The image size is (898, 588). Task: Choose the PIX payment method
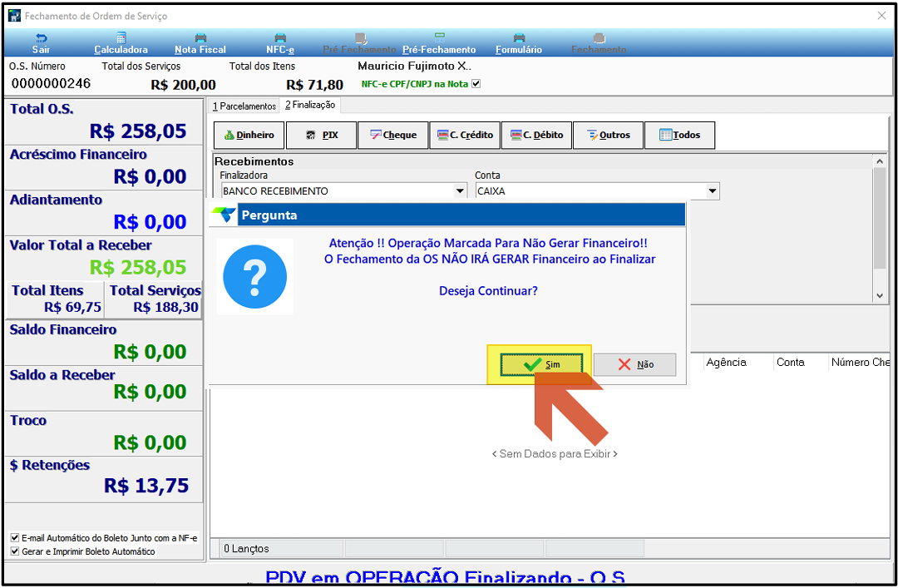[x=321, y=136]
